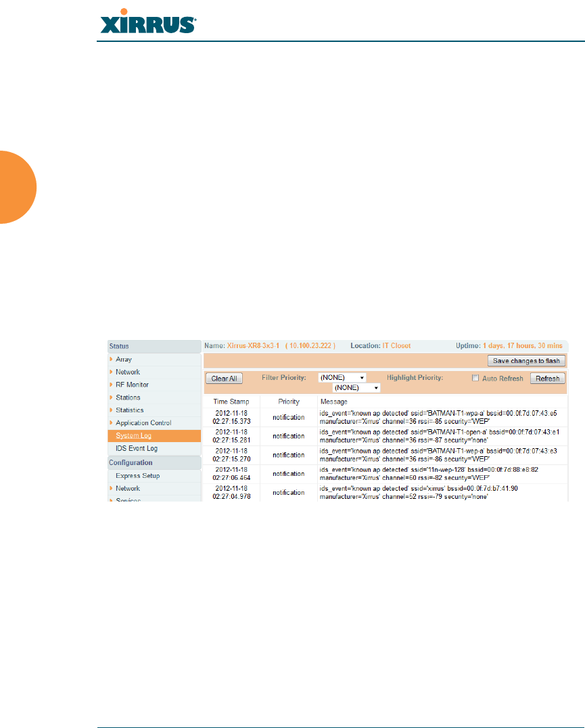
Task: Click the Clear All button
Action: coord(224,379)
